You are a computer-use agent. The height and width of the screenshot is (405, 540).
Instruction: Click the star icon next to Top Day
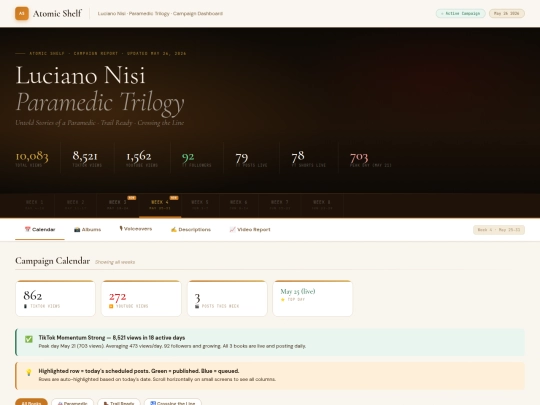pos(283,300)
